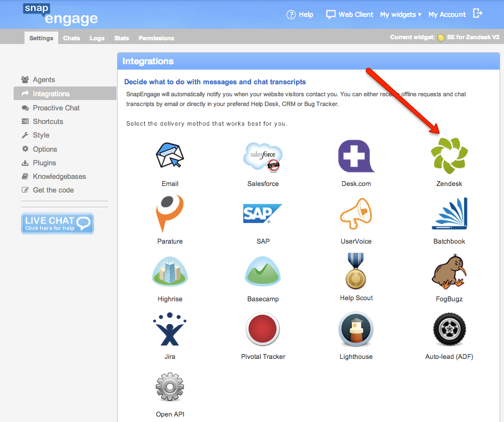The image size is (504, 422).
Task: Open the Desk.com integration icon
Action: [x=356, y=157]
